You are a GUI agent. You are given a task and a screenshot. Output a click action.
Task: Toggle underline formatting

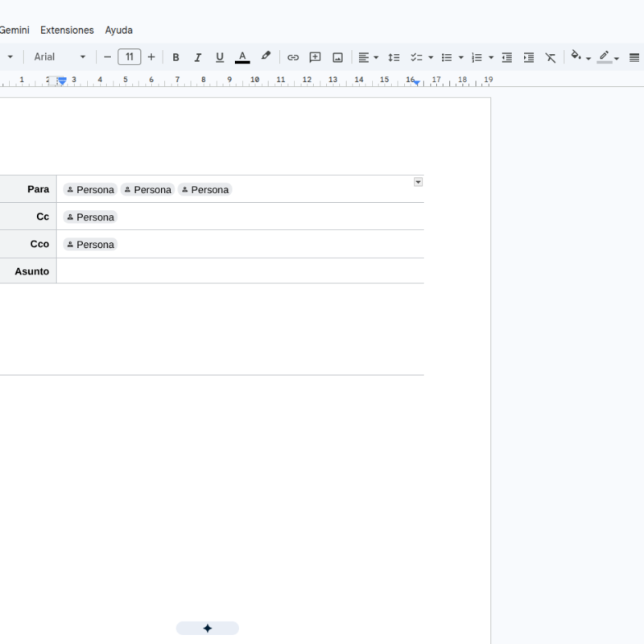[x=220, y=57]
